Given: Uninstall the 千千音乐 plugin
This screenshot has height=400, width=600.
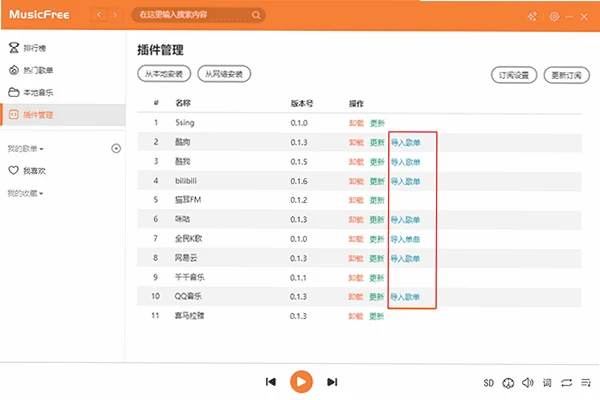Looking at the screenshot, I should (356, 278).
